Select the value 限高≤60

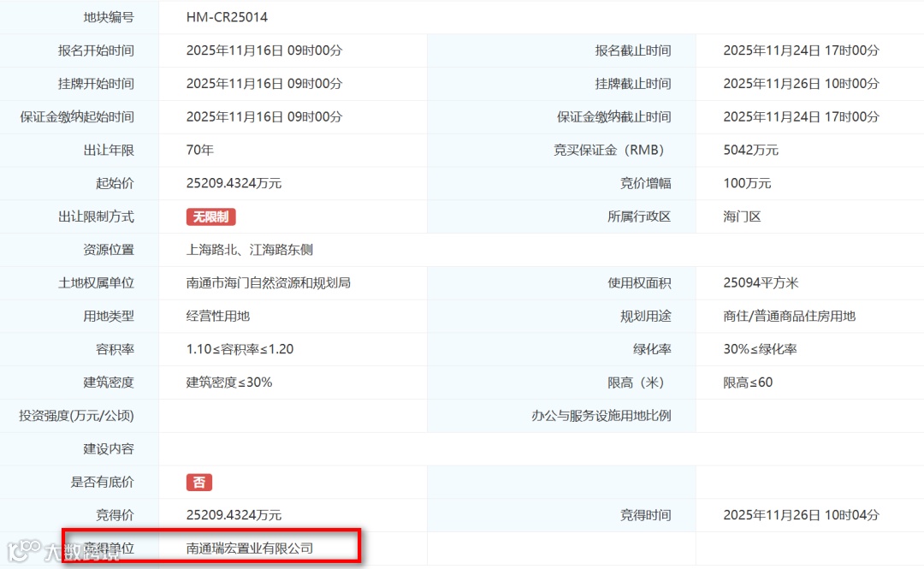pyautogui.click(x=748, y=382)
